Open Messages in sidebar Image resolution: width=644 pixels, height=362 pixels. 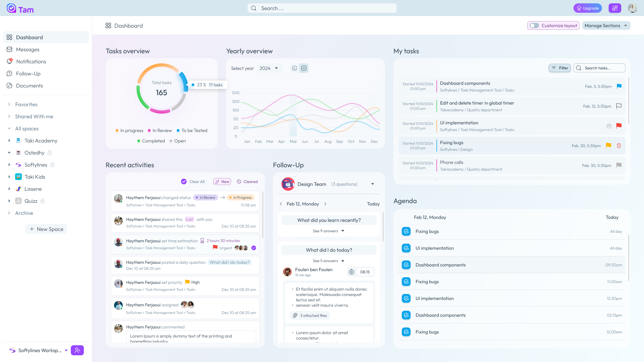(46, 49)
